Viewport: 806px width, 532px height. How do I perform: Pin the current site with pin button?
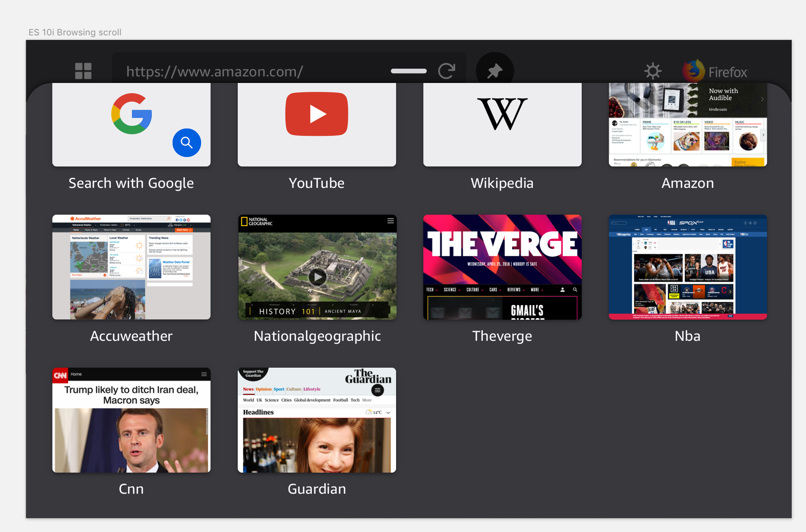(x=495, y=71)
